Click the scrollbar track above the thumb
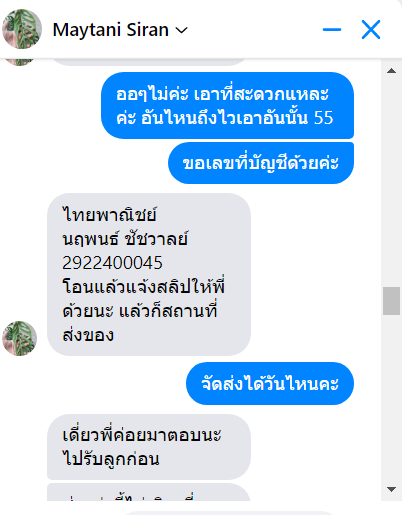Screen dimensions: 402x515 coord(391,182)
